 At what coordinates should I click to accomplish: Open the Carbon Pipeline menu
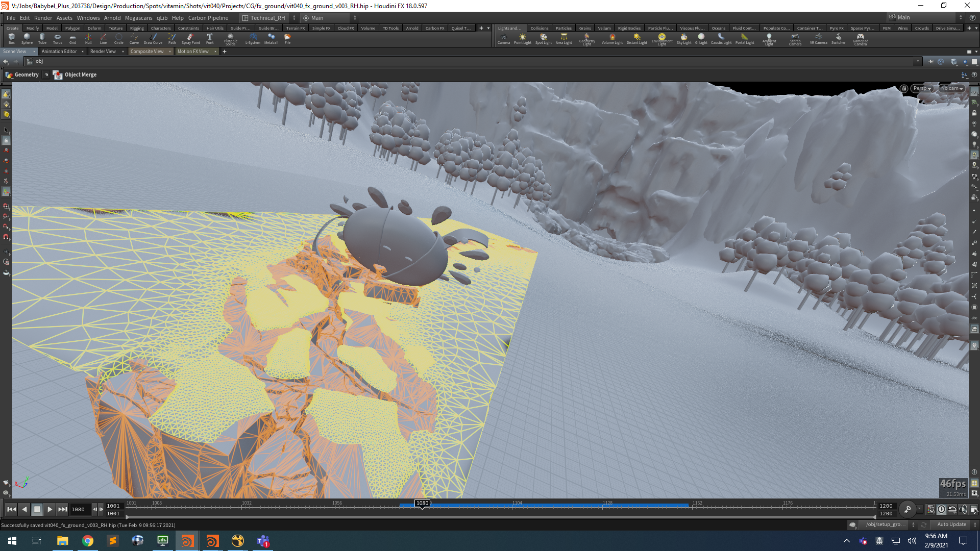click(208, 18)
